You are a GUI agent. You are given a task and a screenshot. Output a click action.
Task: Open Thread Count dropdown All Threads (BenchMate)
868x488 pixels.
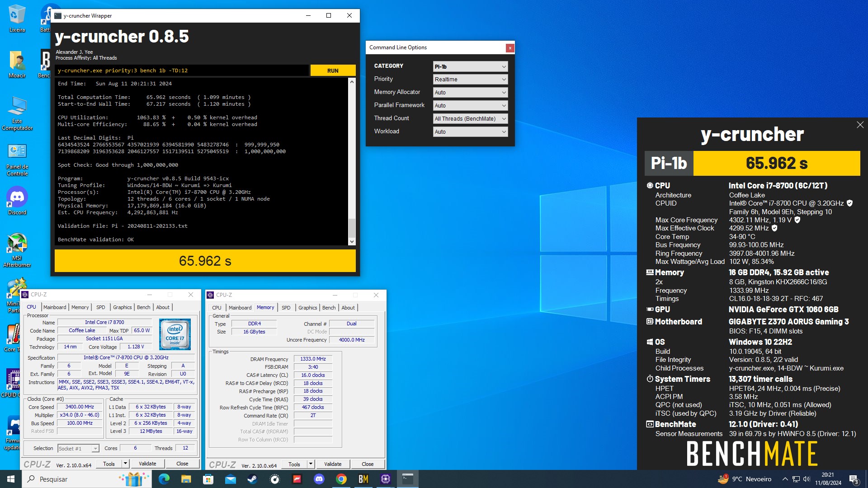pos(470,118)
